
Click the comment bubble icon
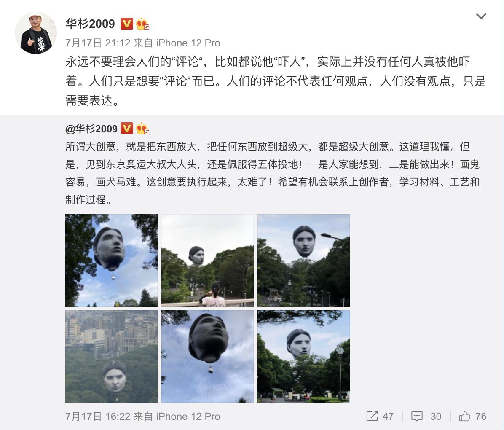[417, 416]
